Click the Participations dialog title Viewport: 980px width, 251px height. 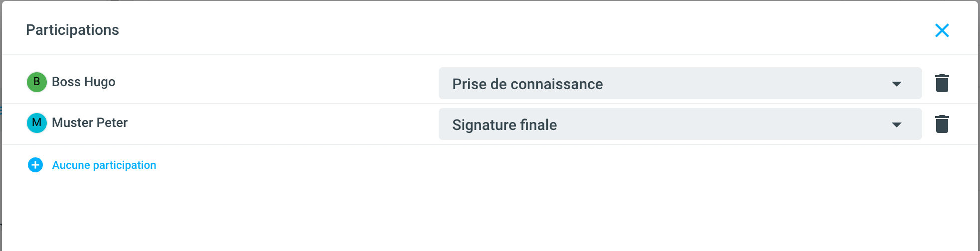(72, 30)
